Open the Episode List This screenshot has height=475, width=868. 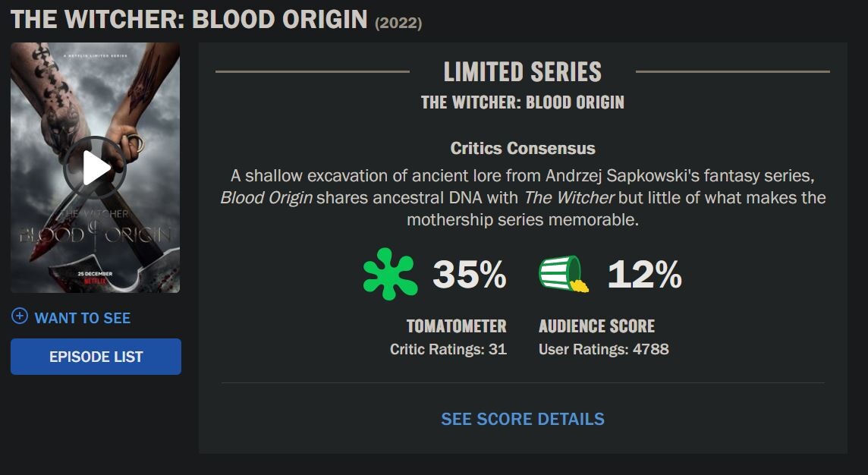pos(96,357)
